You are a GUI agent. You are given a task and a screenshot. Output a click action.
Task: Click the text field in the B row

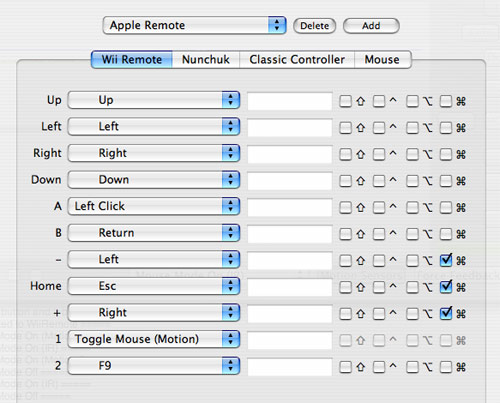(x=290, y=234)
